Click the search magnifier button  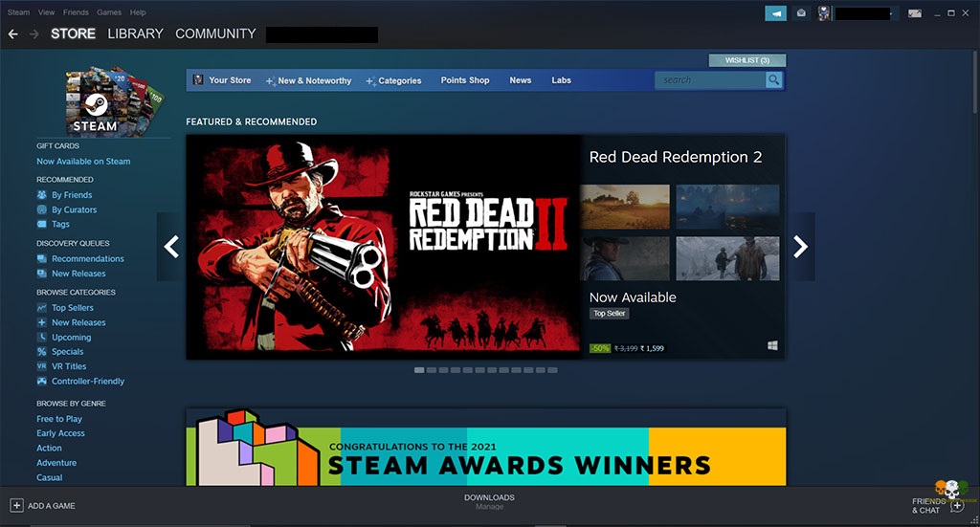point(773,80)
